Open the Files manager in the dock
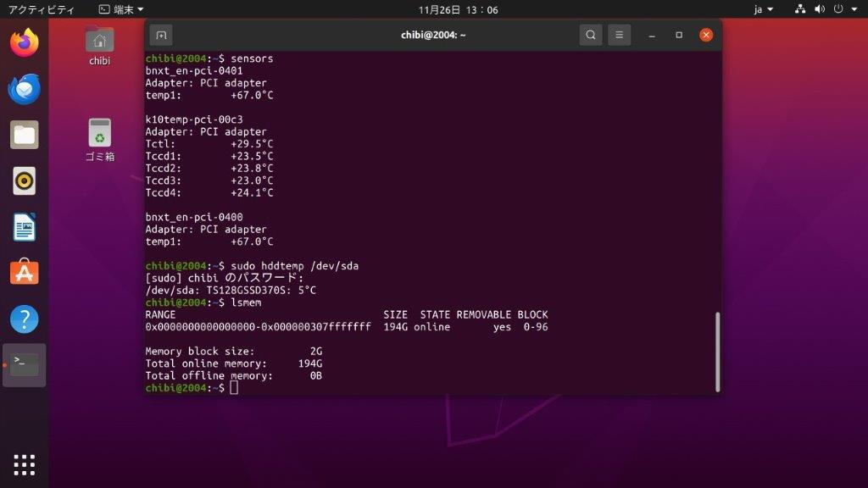 pyautogui.click(x=25, y=135)
